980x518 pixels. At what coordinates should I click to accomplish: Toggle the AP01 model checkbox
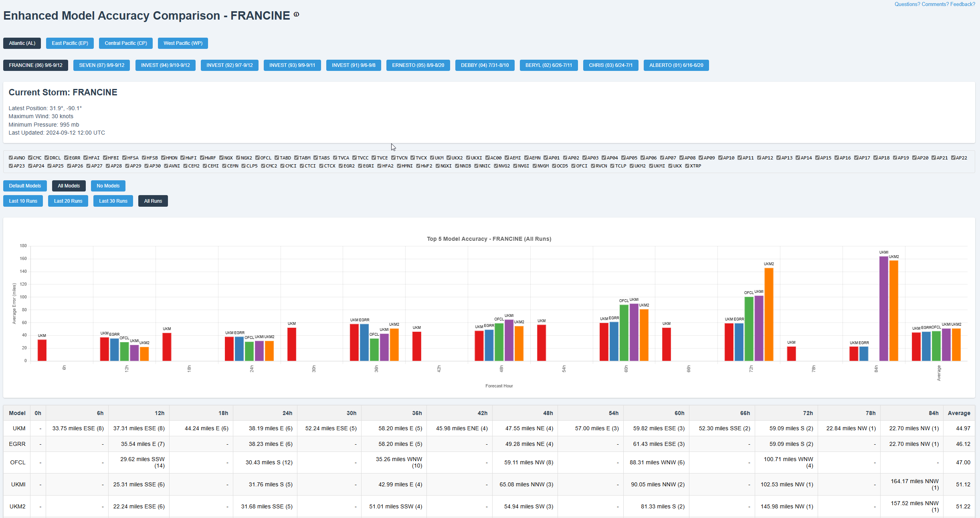click(x=546, y=158)
